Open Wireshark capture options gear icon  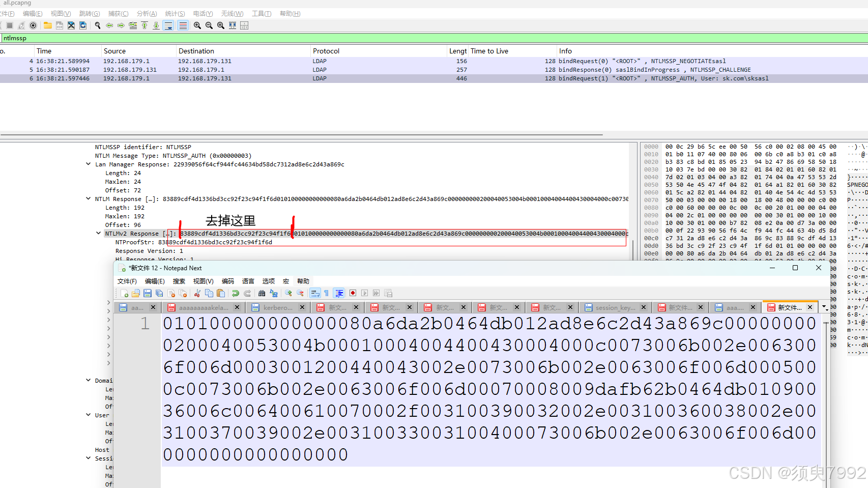(x=33, y=25)
